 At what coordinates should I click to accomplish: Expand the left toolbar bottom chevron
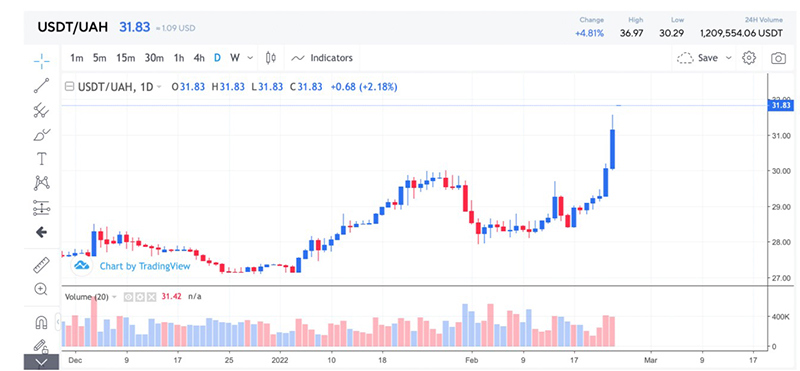(41, 362)
